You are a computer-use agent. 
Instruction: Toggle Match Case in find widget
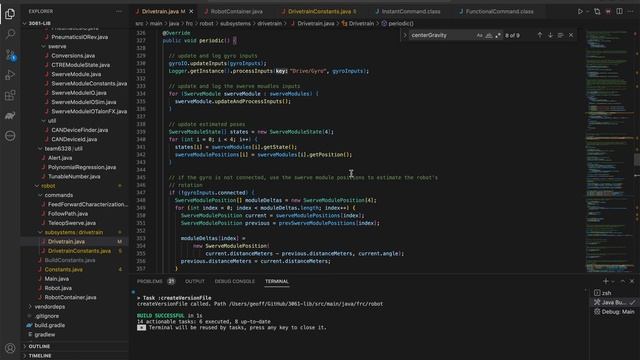point(480,36)
